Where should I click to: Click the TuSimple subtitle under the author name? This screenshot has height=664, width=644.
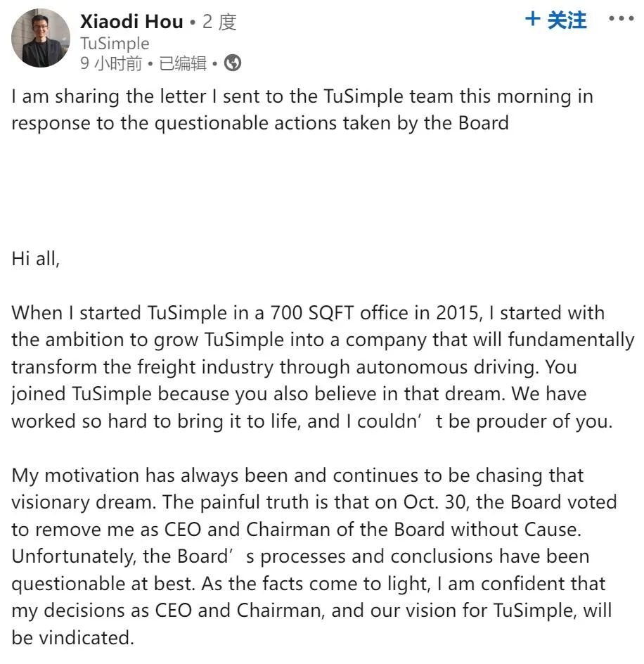[115, 43]
